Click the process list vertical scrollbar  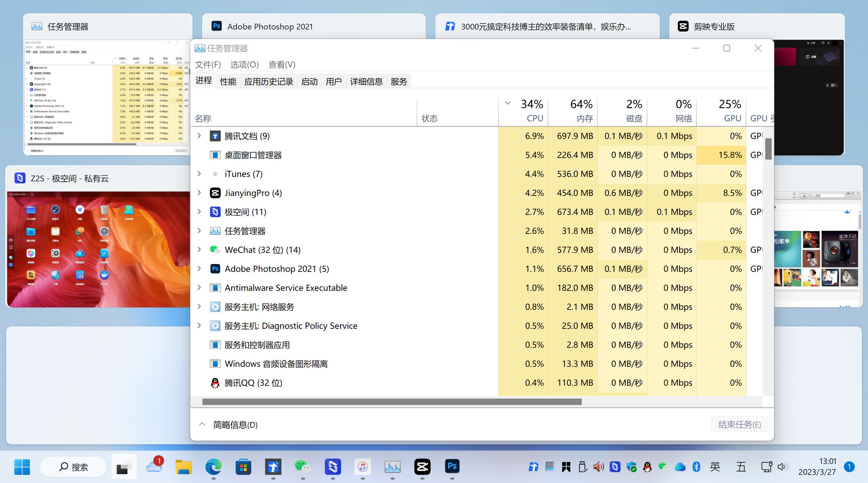pos(768,149)
